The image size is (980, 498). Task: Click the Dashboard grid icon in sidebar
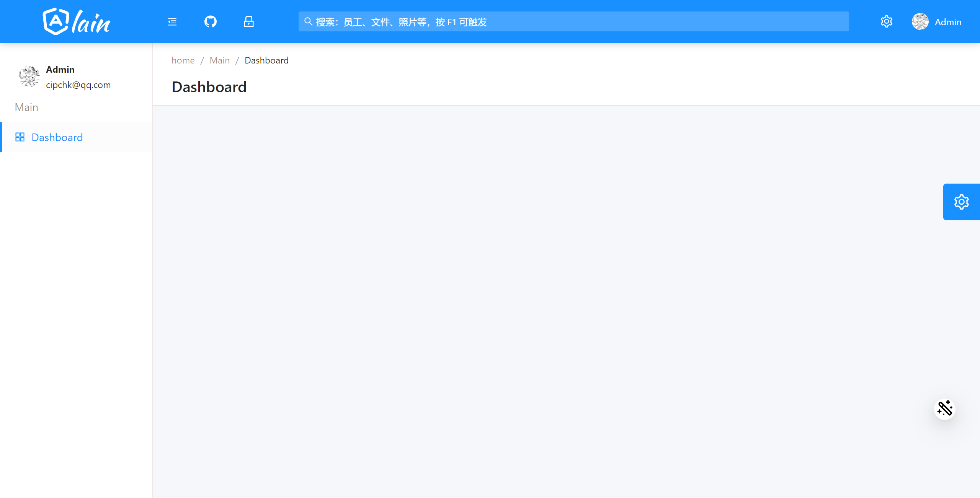(20, 137)
